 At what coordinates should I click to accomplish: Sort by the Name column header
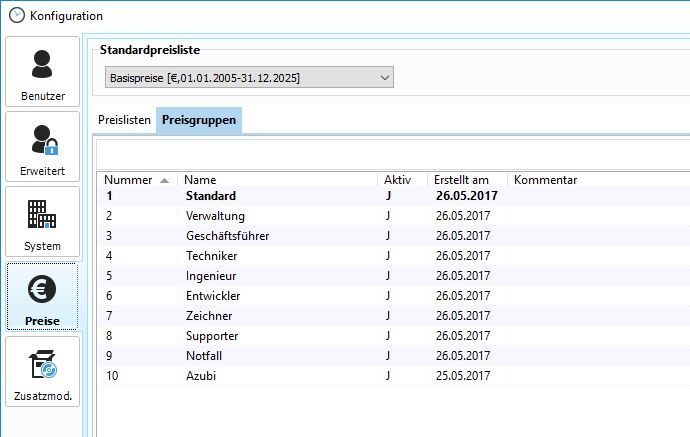200,179
